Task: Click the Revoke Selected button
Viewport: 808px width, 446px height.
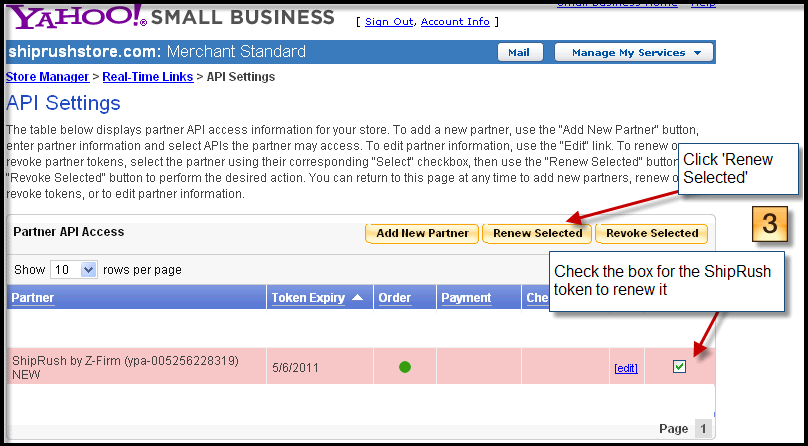Action: coord(652,233)
